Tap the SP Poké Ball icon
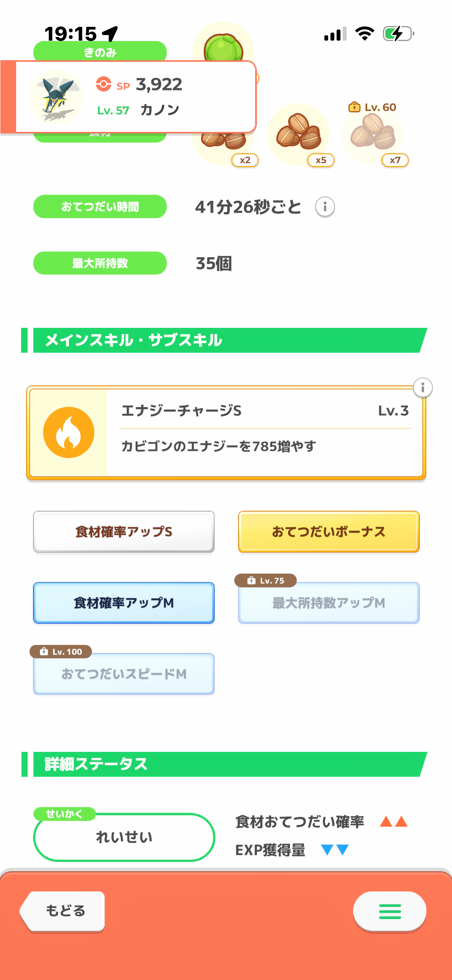The width and height of the screenshot is (452, 980). 104,84
